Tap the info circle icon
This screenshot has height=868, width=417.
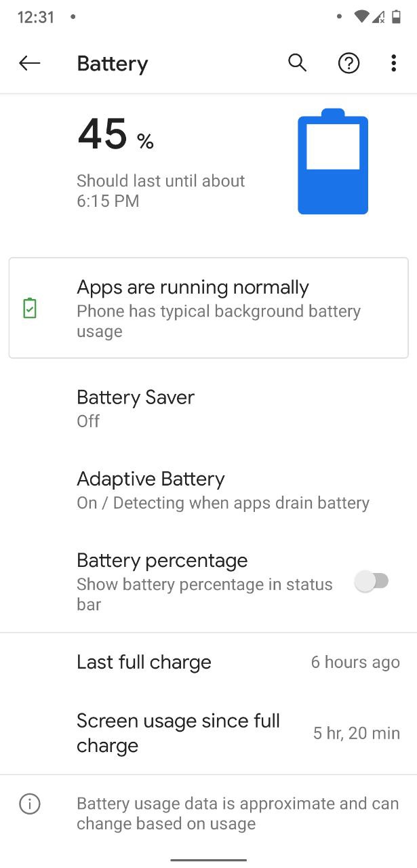click(x=30, y=804)
